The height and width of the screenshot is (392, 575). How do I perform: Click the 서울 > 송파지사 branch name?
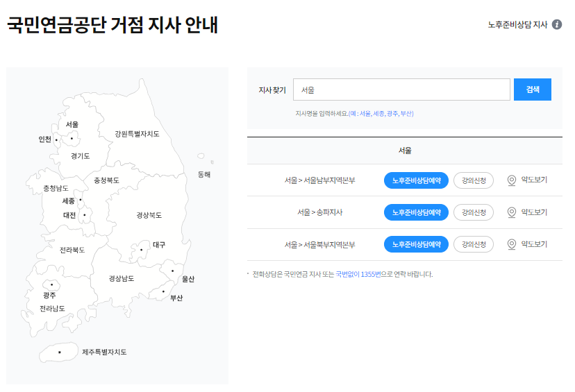click(319, 212)
